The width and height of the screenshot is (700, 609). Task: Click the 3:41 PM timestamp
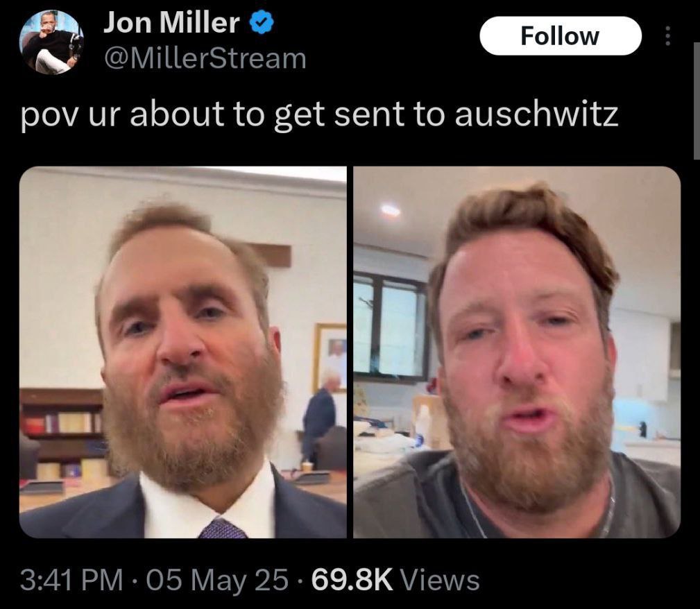[x=71, y=580]
